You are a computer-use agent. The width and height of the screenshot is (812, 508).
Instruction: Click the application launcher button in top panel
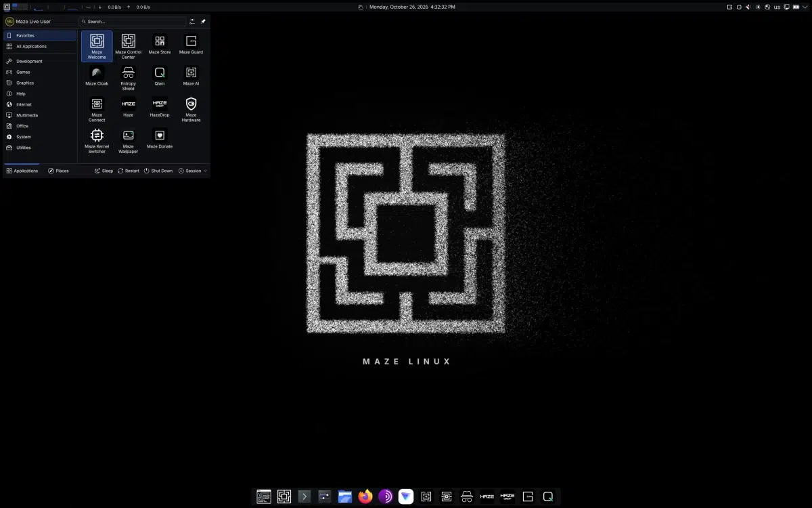[x=7, y=7]
